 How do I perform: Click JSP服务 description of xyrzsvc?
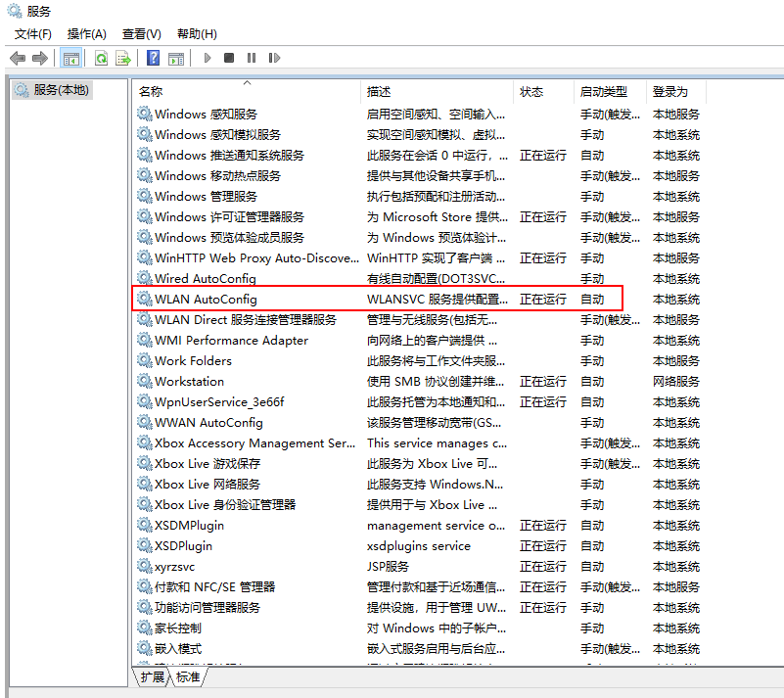coord(388,566)
